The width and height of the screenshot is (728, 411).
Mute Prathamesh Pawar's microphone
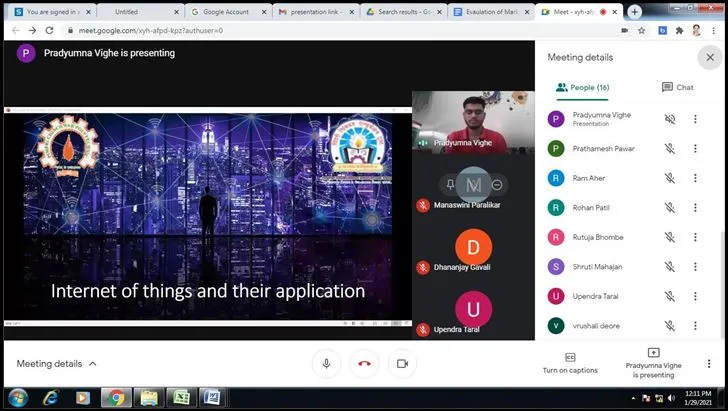pyautogui.click(x=670, y=149)
